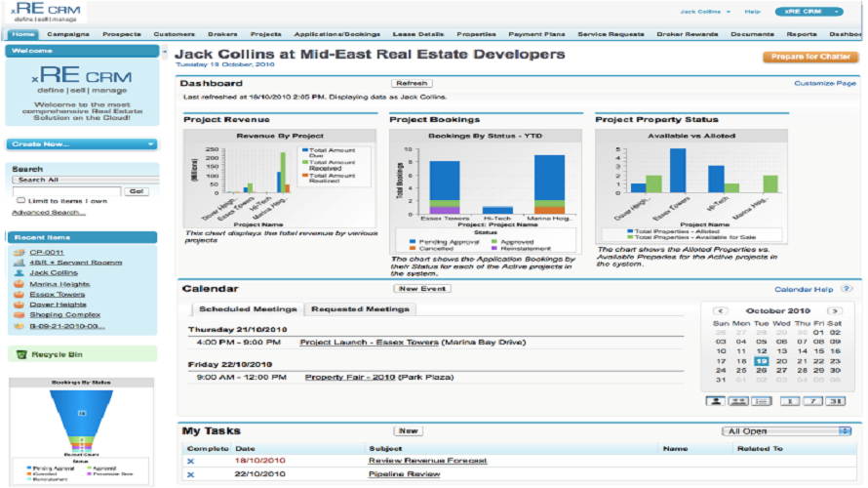This screenshot has width=868, height=488.
Task: Open the Campaigns tab
Action: coord(68,34)
